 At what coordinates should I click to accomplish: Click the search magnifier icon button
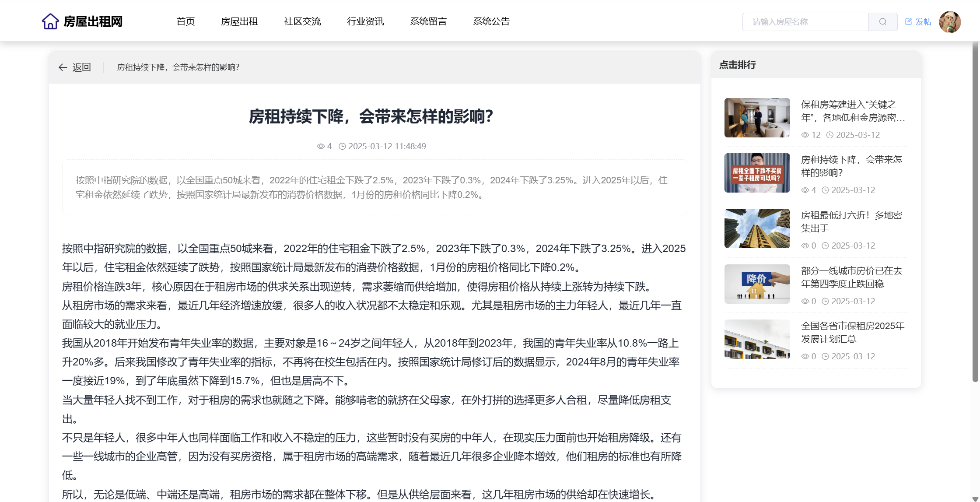coord(882,22)
